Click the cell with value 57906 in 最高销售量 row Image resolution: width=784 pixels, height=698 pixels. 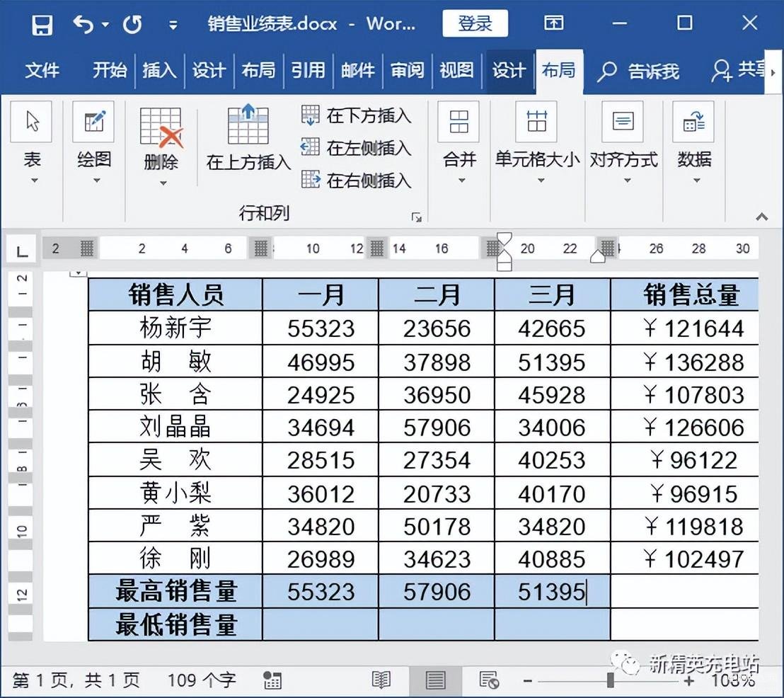pos(437,591)
